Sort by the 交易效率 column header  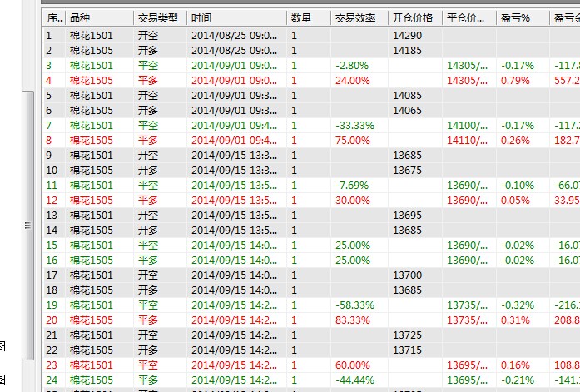pyautogui.click(x=359, y=17)
